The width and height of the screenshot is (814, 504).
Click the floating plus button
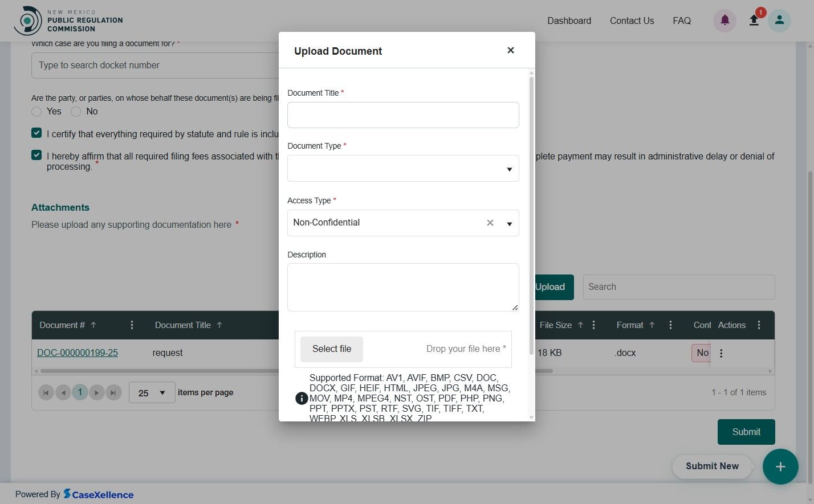[780, 466]
